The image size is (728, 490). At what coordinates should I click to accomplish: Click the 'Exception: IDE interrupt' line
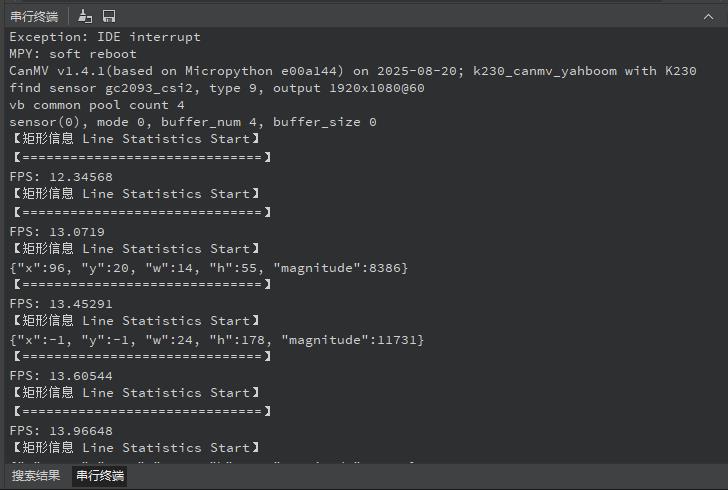[x=105, y=37]
